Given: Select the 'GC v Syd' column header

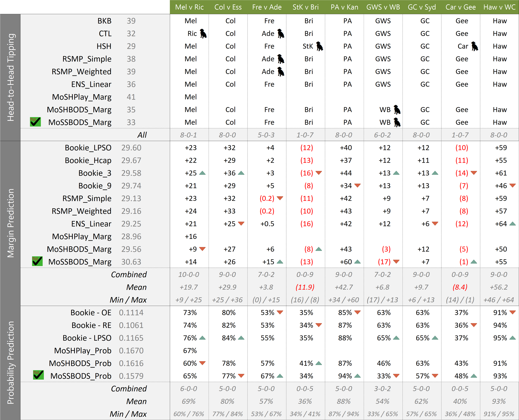Looking at the screenshot, I should (422, 7).
